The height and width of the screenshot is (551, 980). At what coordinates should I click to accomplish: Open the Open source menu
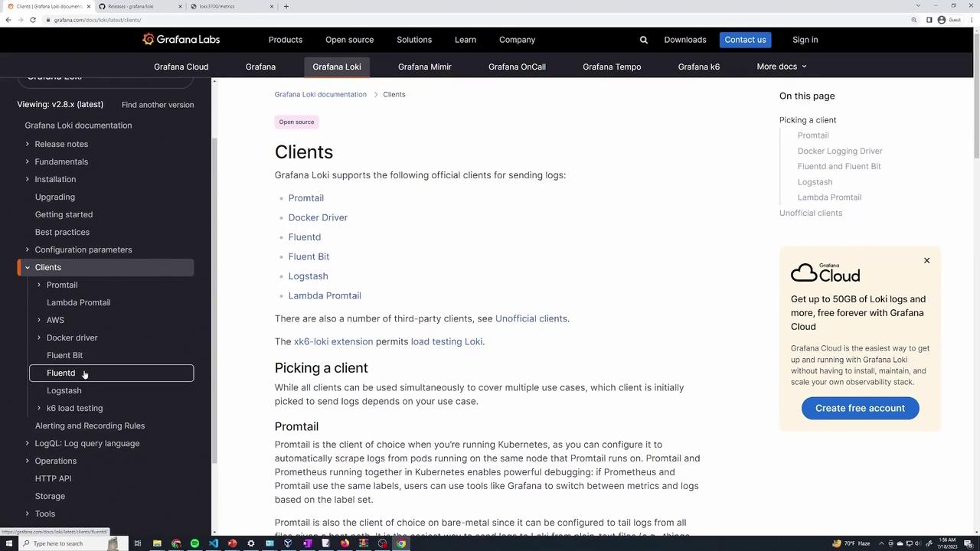(350, 40)
